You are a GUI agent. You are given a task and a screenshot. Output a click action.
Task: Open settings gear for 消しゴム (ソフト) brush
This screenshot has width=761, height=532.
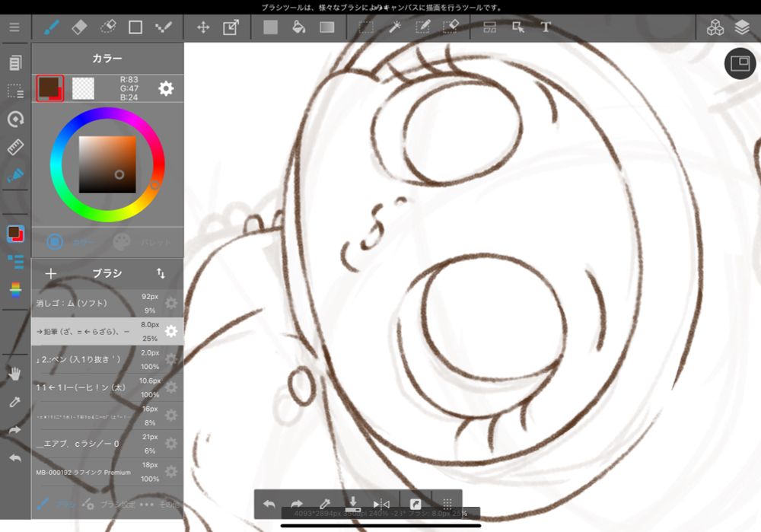coord(170,304)
